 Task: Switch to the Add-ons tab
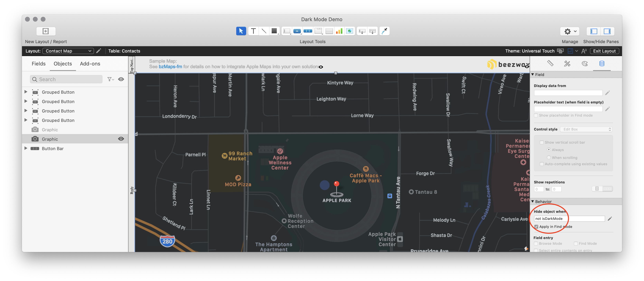click(90, 64)
